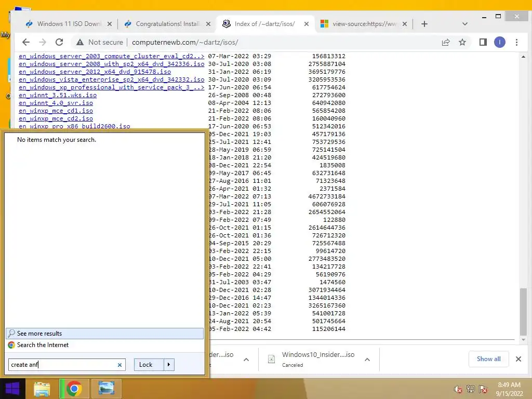This screenshot has width=532, height=399.
Task: Click the browser forward arrow
Action: pos(43,42)
